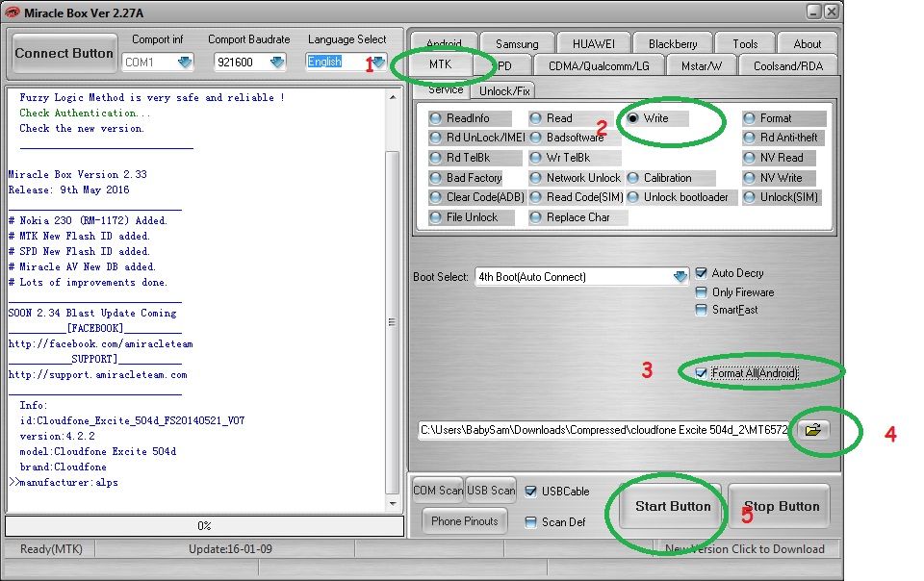Click the Update:16-01-09 status bar entry

(x=230, y=549)
